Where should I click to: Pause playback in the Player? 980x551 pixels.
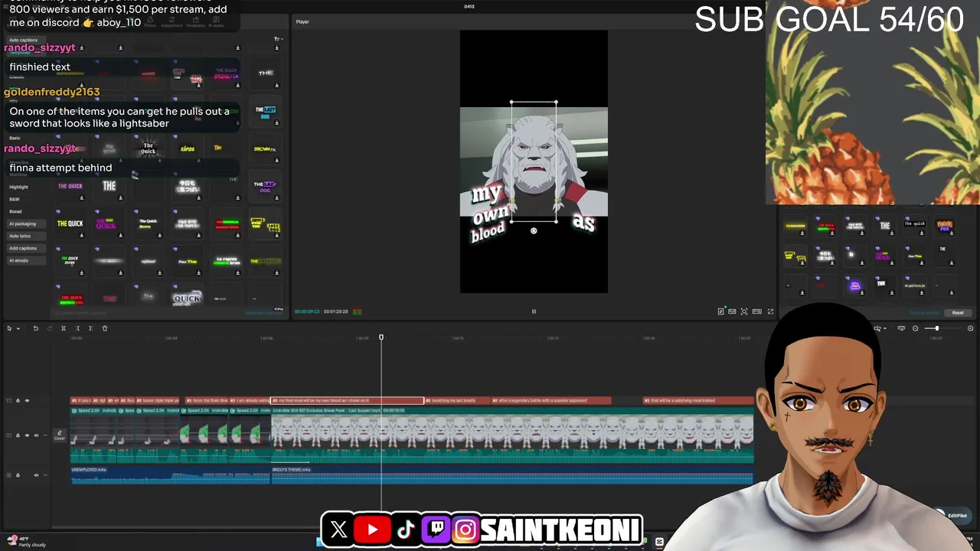[534, 311]
